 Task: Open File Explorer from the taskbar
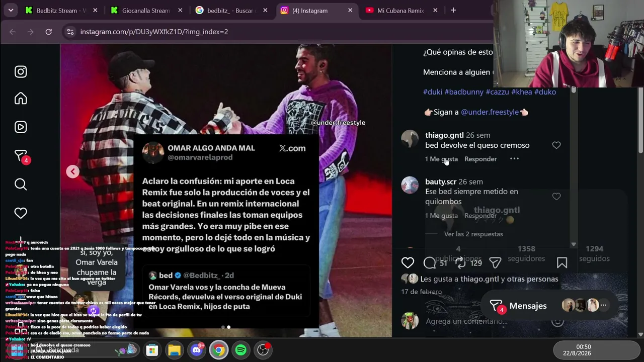pos(174,350)
